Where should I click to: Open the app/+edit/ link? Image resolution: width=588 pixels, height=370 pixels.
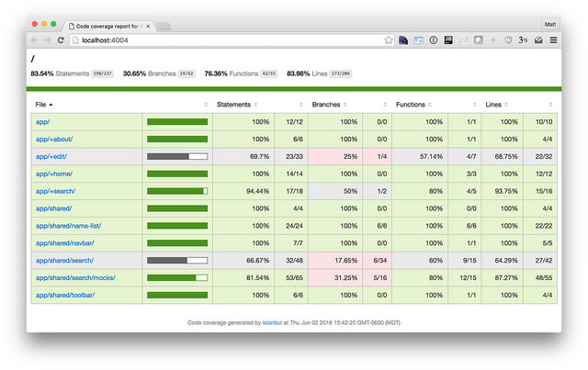[x=51, y=156]
